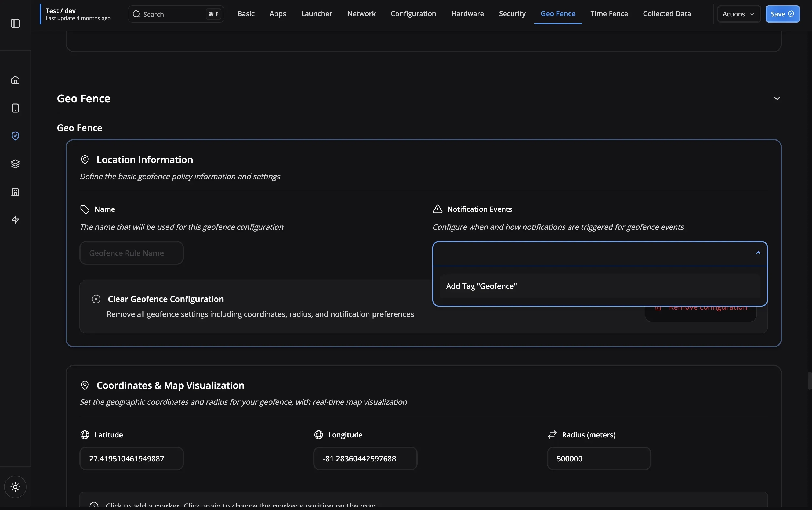The width and height of the screenshot is (812, 510).
Task: Open the Home icon in the sidebar
Action: pos(15,80)
